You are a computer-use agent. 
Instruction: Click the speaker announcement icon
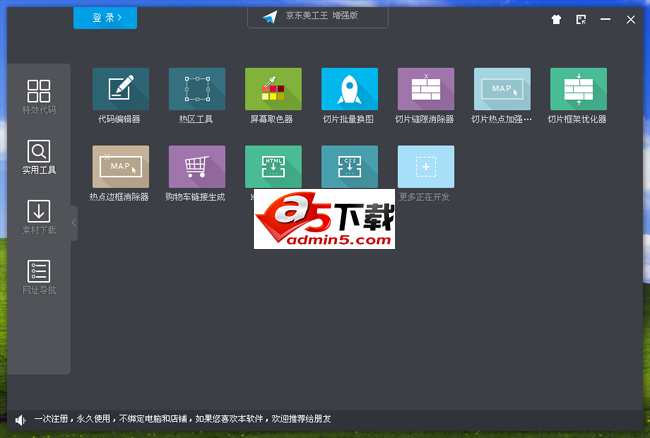[20, 420]
